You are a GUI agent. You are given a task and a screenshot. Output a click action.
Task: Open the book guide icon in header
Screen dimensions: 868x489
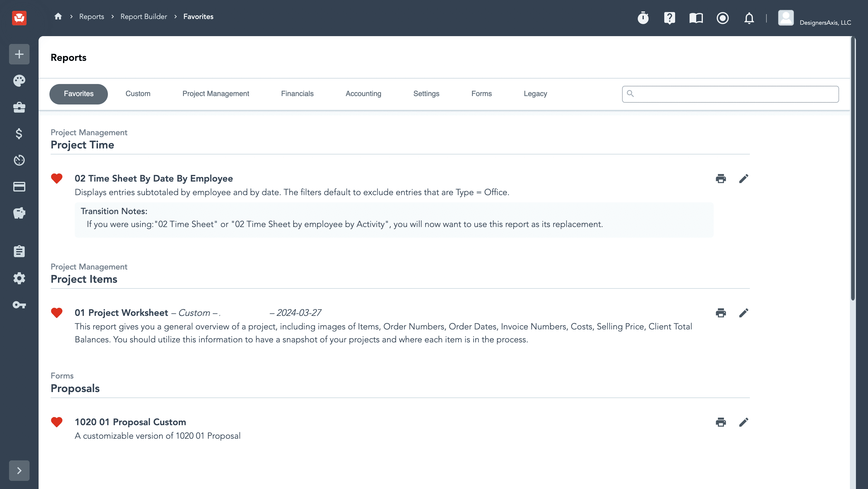point(696,18)
